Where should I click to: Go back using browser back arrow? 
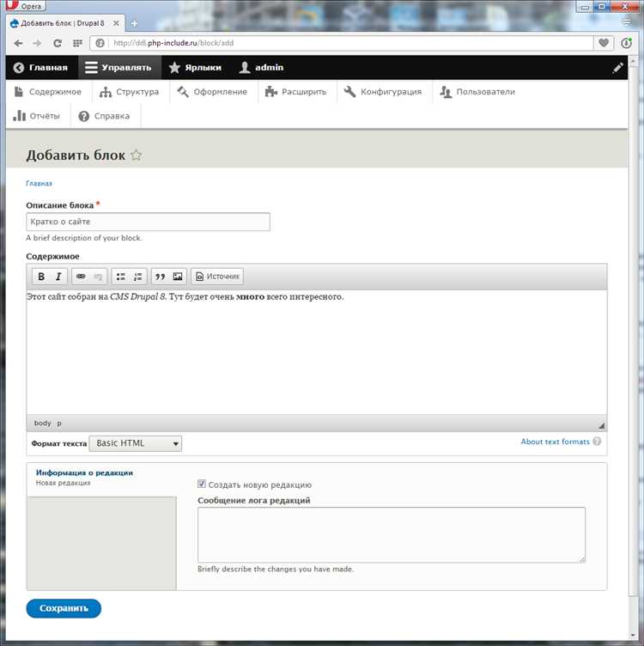click(18, 43)
